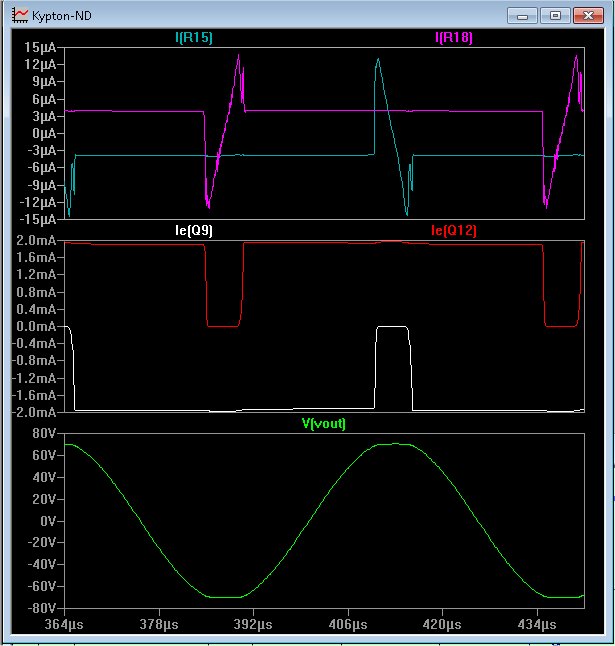Click the Kypton-ND window icon
Viewport: 615px width, 646px height.
[19, 16]
